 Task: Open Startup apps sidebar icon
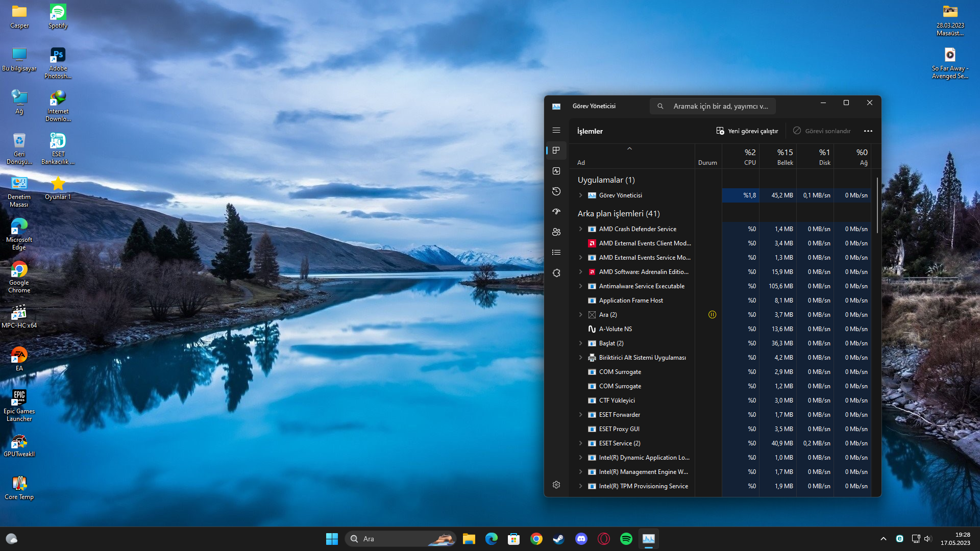tap(556, 211)
